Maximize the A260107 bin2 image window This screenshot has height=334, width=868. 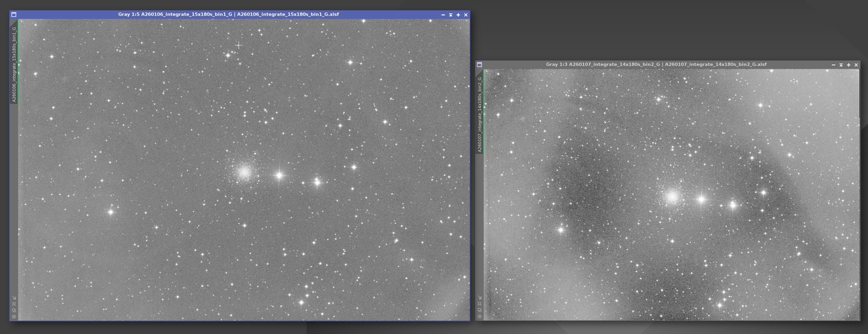pos(848,64)
